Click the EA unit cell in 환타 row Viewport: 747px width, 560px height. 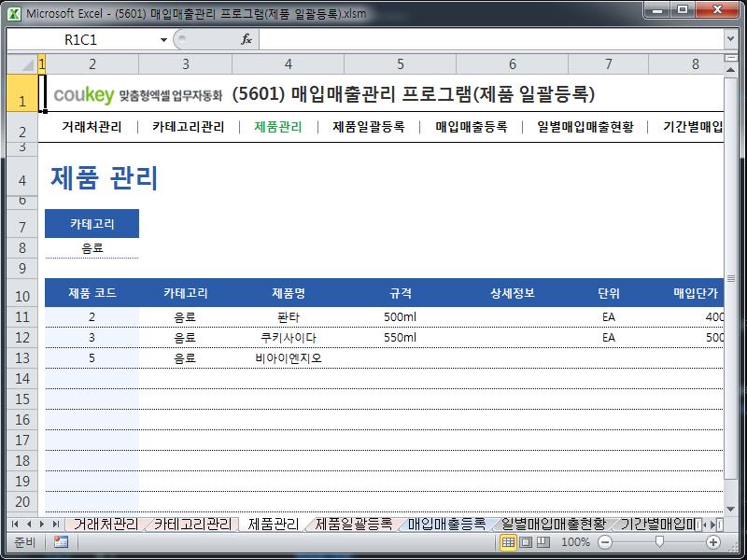[x=609, y=317]
